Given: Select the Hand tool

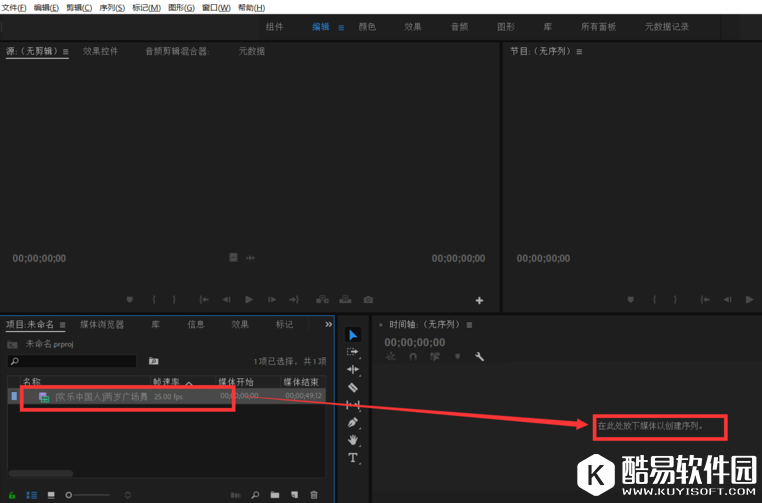Looking at the screenshot, I should (353, 440).
